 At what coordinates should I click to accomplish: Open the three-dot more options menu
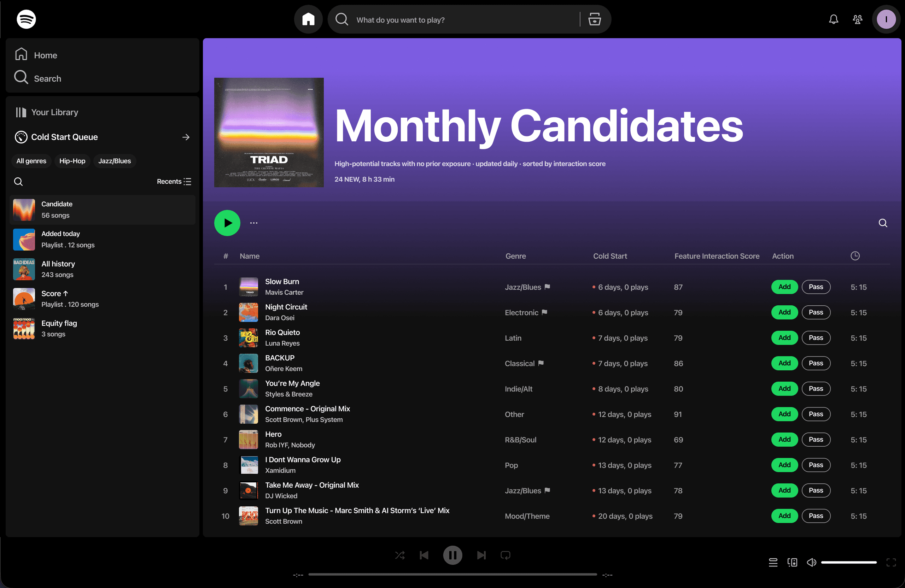point(253,223)
